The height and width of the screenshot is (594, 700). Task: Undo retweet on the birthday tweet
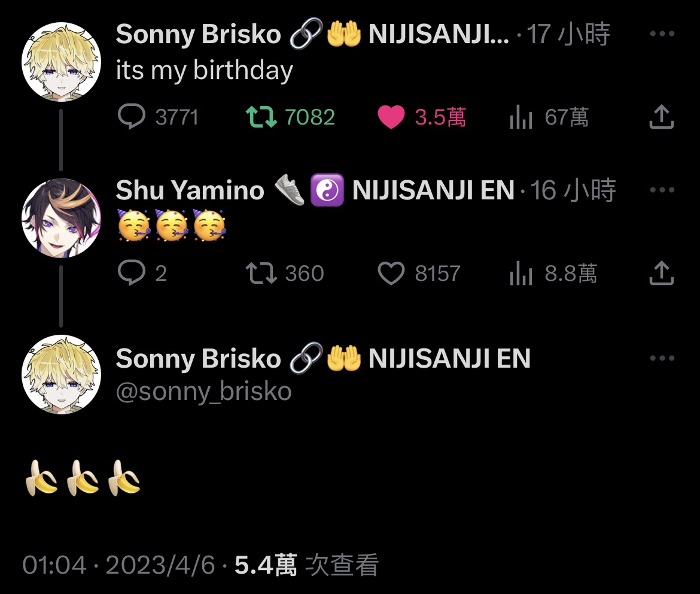(290, 117)
